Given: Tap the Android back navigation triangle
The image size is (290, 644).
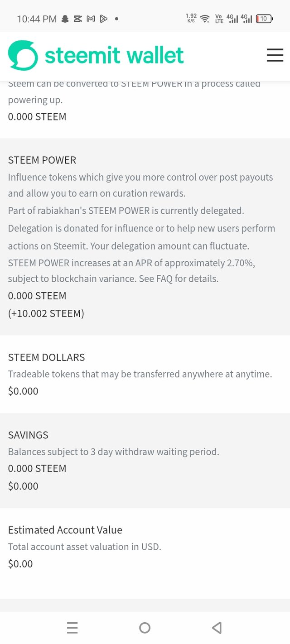Looking at the screenshot, I should pyautogui.click(x=217, y=628).
